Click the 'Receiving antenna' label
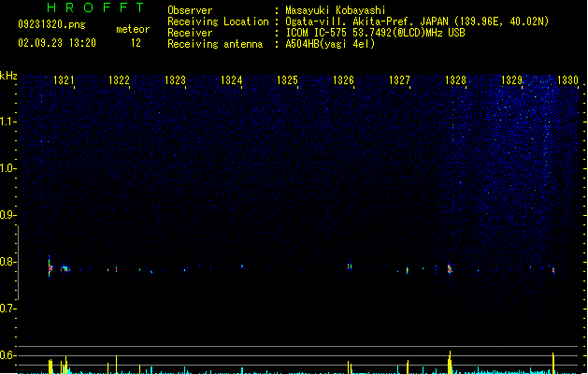588x374 pixels. (x=215, y=44)
